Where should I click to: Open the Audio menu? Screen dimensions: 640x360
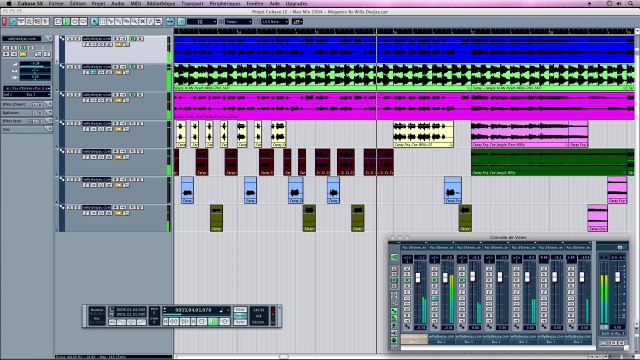118,3
